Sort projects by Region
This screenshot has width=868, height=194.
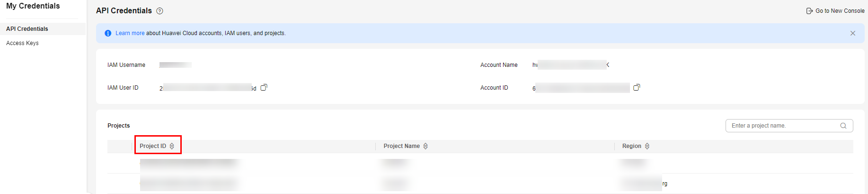647,146
